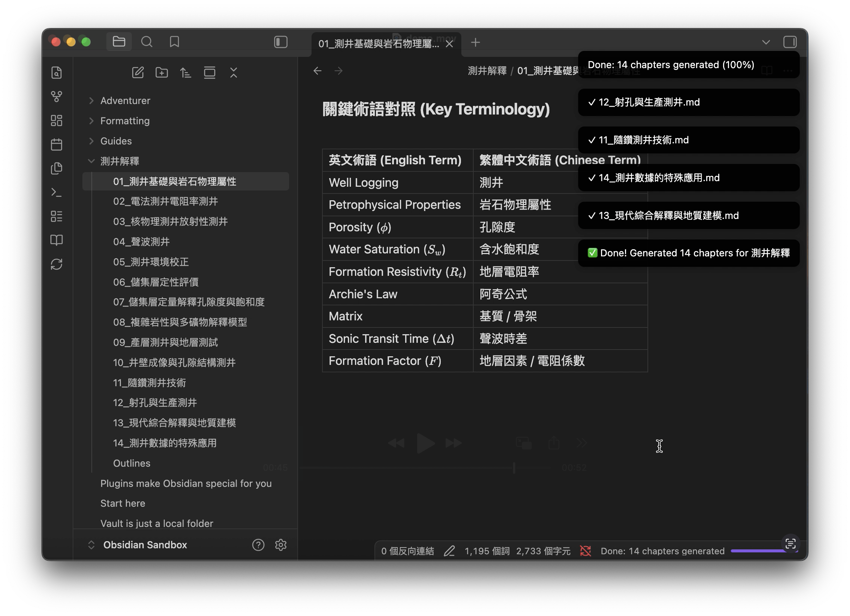Click the 0 個反向連結 status item
This screenshot has width=850, height=616.
pyautogui.click(x=407, y=551)
